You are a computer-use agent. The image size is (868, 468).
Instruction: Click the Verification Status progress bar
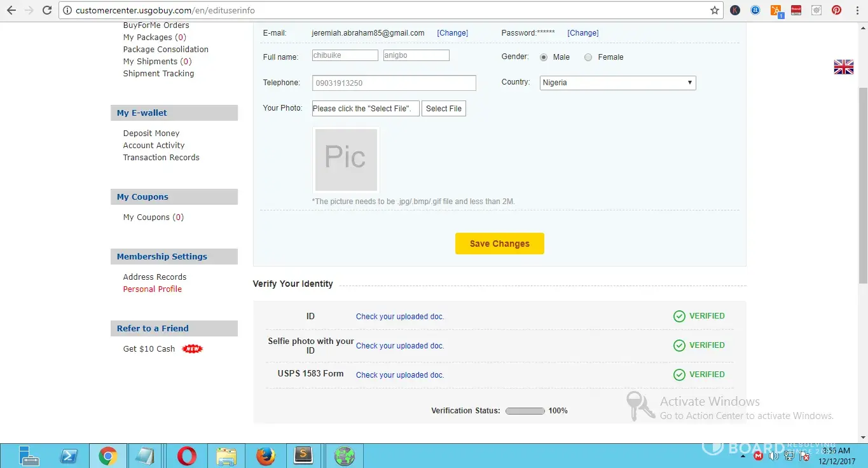525,411
